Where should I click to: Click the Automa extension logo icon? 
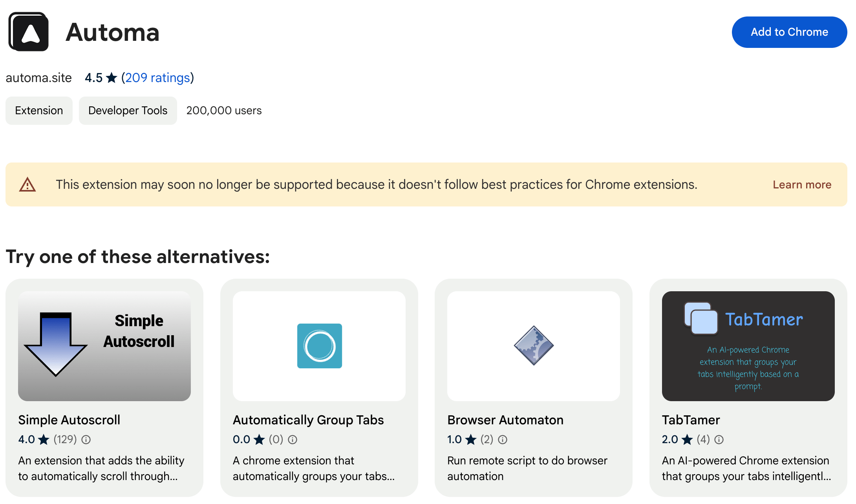coord(29,32)
